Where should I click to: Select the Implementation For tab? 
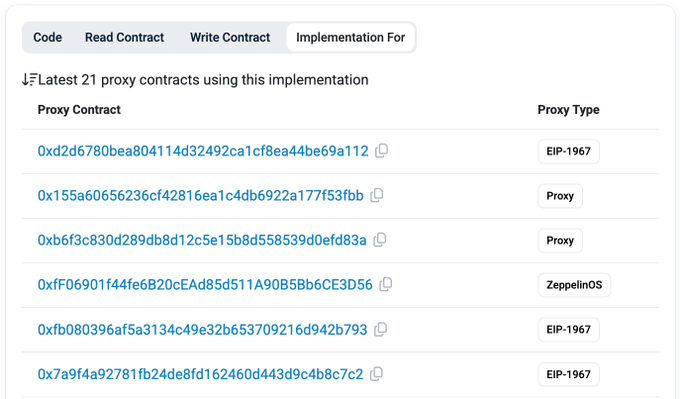(x=350, y=37)
